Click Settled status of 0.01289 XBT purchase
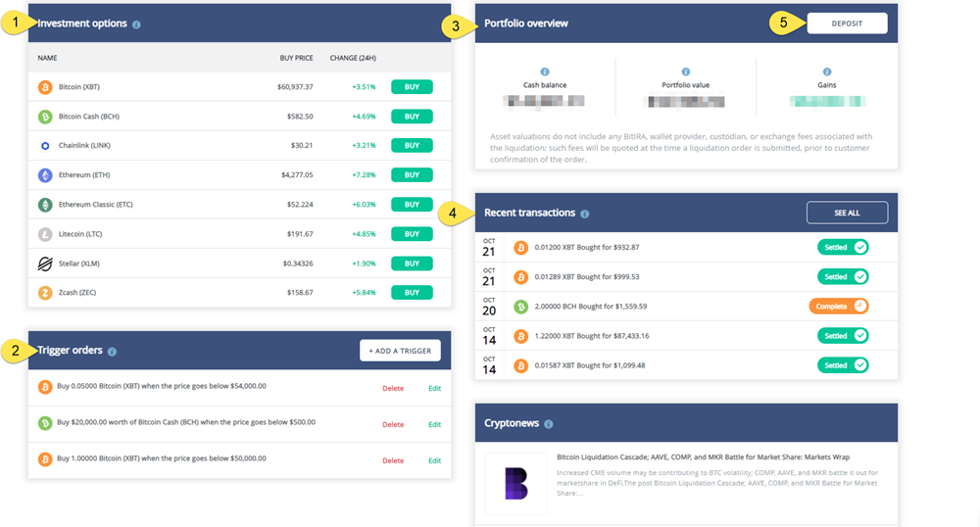Screen dimensions: 980x527 [x=843, y=276]
